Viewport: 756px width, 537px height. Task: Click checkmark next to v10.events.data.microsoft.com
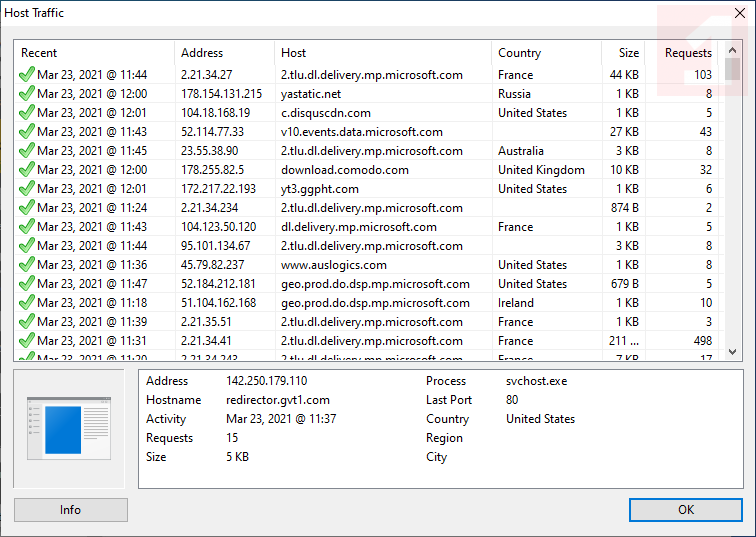coord(27,132)
